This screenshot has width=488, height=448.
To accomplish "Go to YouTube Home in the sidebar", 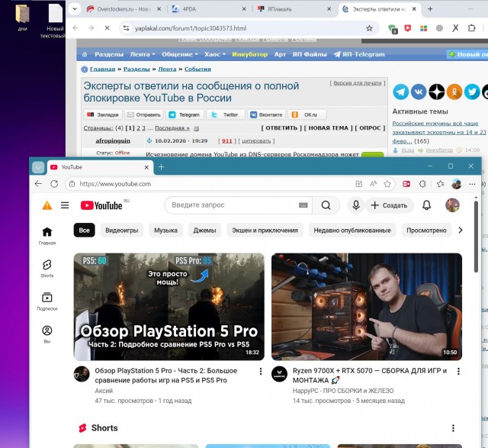I will (x=47, y=236).
